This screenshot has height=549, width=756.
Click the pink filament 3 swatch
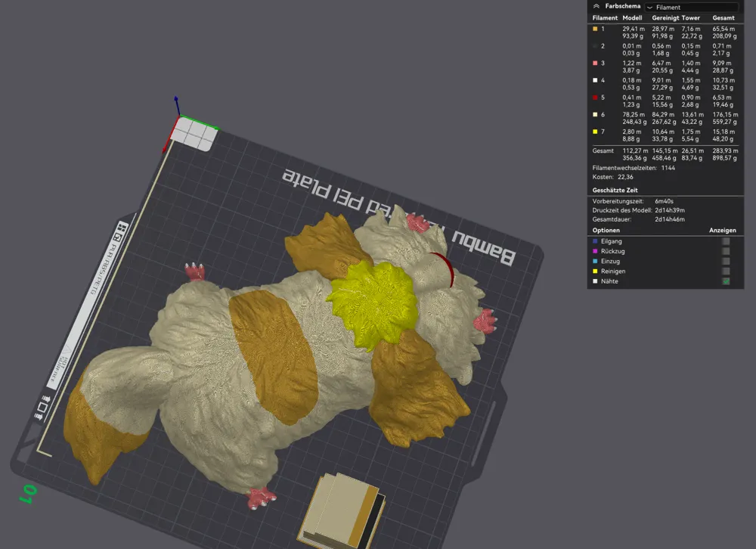(x=595, y=64)
